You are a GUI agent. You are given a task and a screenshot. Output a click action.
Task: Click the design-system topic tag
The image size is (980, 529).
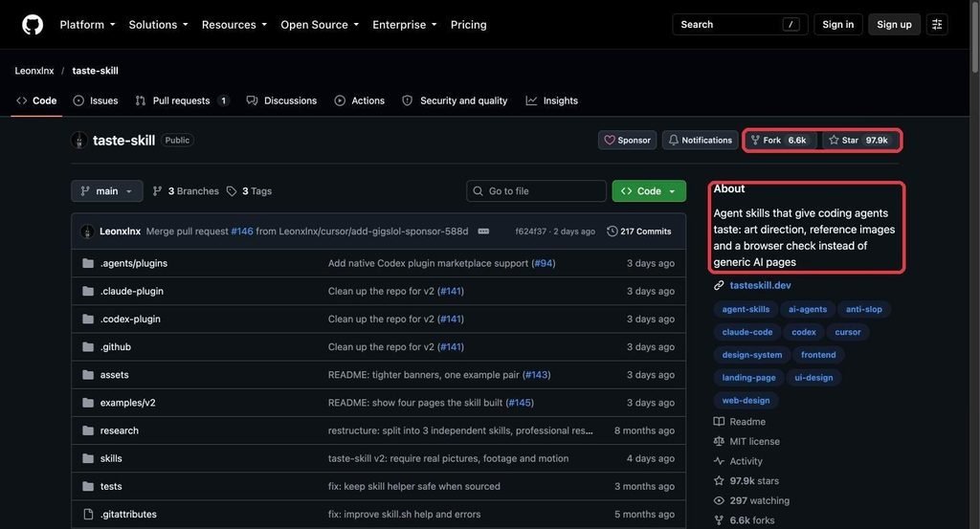click(x=752, y=355)
